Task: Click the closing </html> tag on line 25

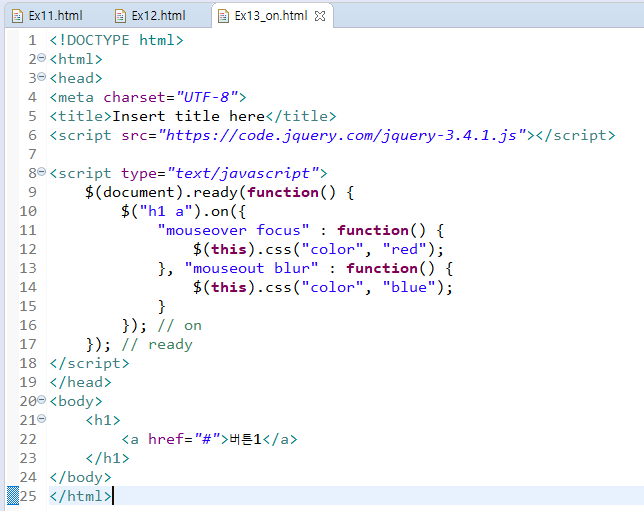Action: click(x=80, y=496)
